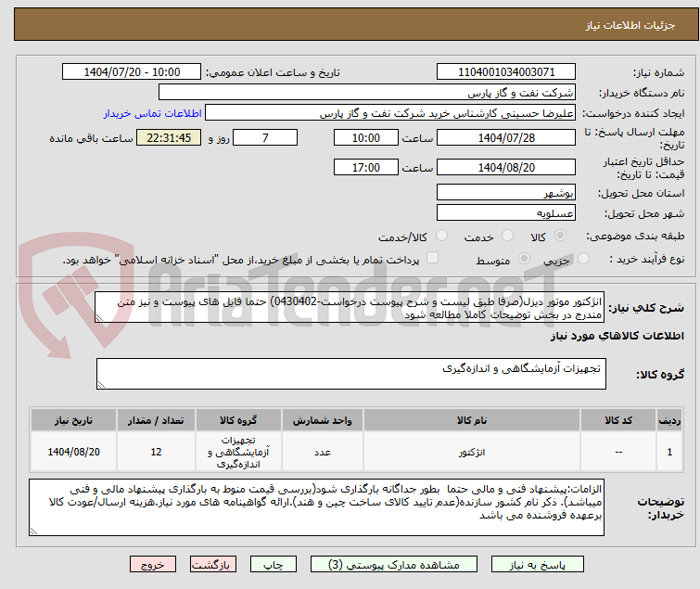This screenshot has height=589, width=700.
Task: Click the تعداد / مقدار column header
Action: 156,420
